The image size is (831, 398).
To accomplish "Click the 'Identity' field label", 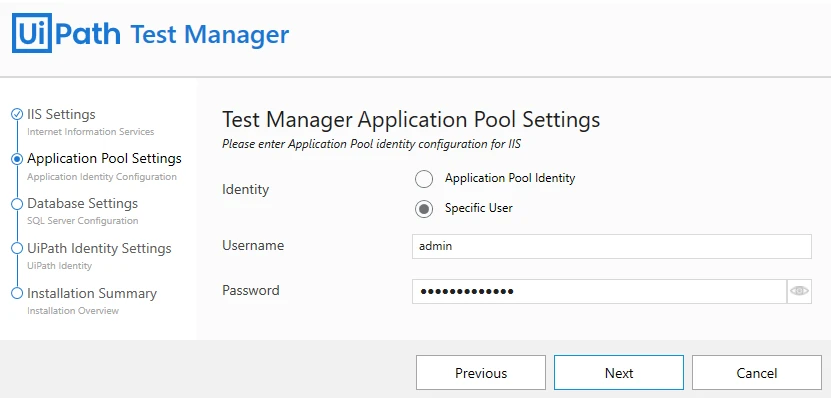I will point(245,190).
